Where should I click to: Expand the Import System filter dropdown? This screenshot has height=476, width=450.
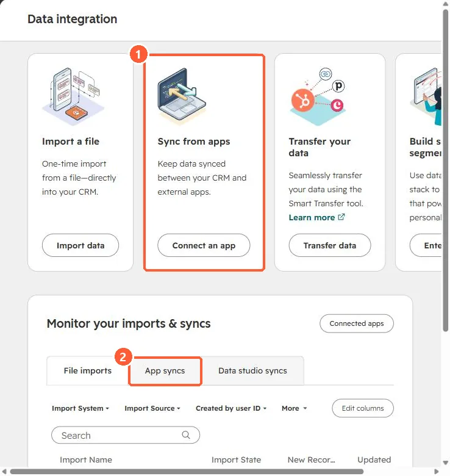click(80, 408)
